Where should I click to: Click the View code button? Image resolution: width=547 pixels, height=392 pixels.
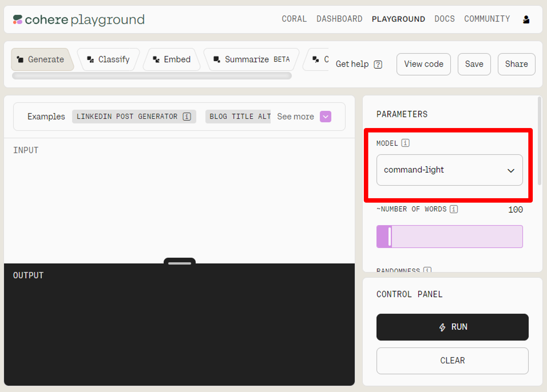coord(424,64)
